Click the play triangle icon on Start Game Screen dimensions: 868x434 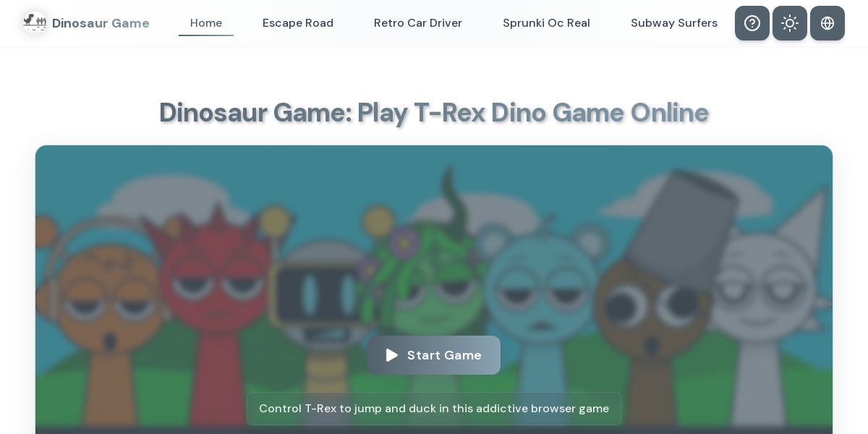click(392, 355)
